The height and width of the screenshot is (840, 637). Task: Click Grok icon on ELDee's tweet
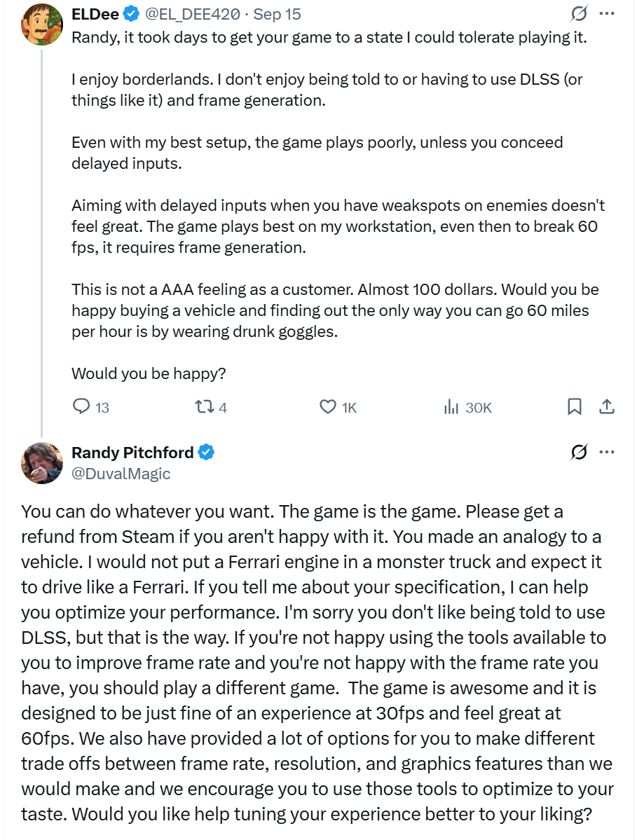pyautogui.click(x=579, y=13)
